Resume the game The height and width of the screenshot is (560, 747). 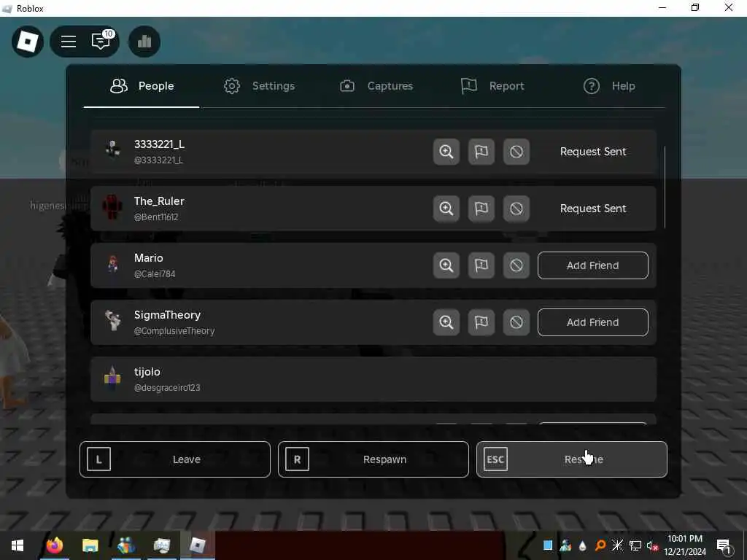pyautogui.click(x=572, y=459)
